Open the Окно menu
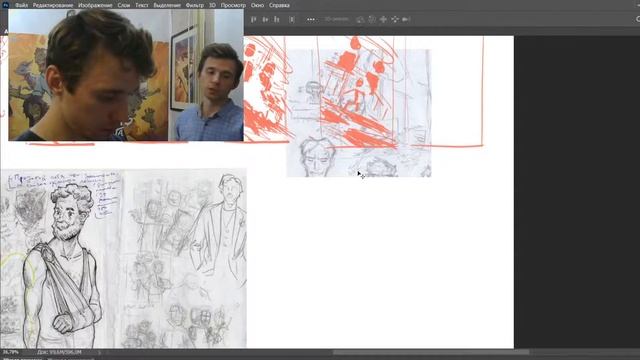 [x=257, y=5]
